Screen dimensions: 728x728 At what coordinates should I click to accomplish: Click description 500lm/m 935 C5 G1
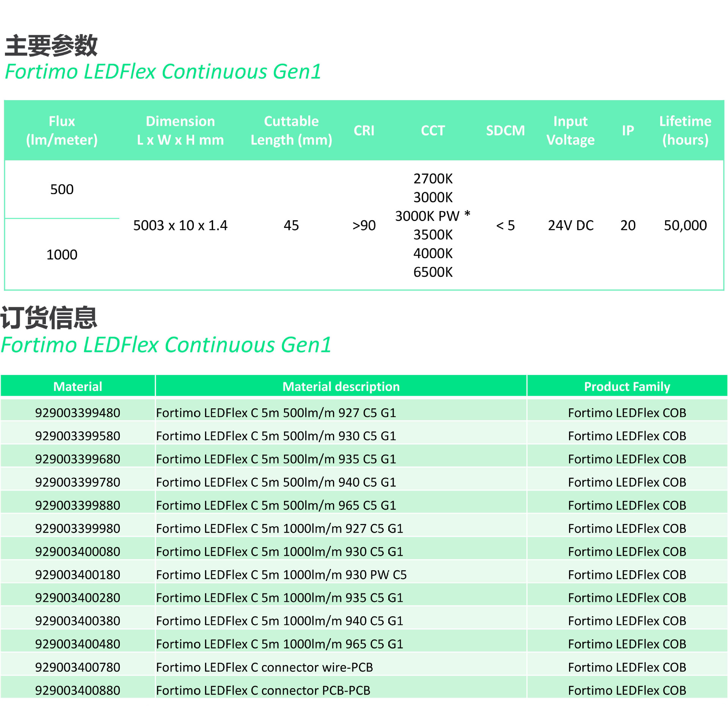point(276,459)
